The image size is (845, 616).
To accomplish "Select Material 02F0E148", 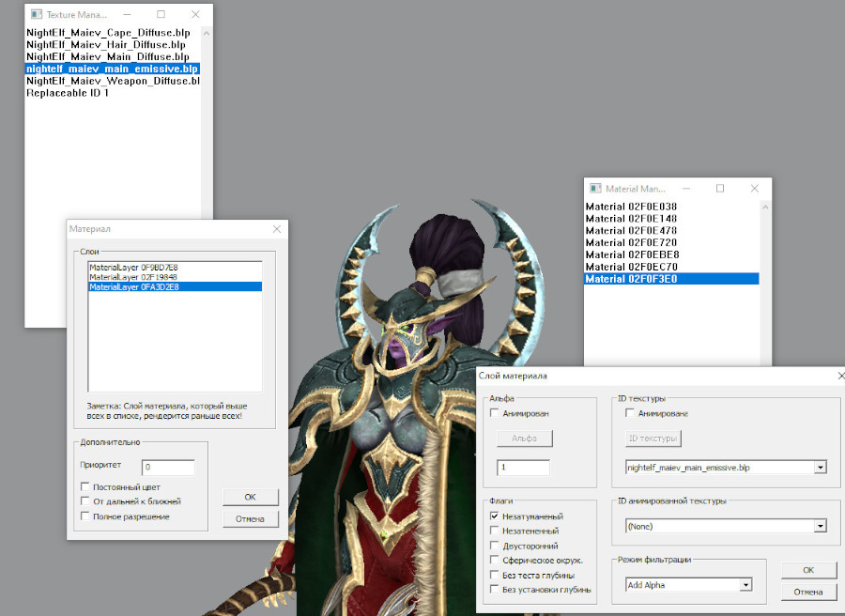I will tap(672, 218).
